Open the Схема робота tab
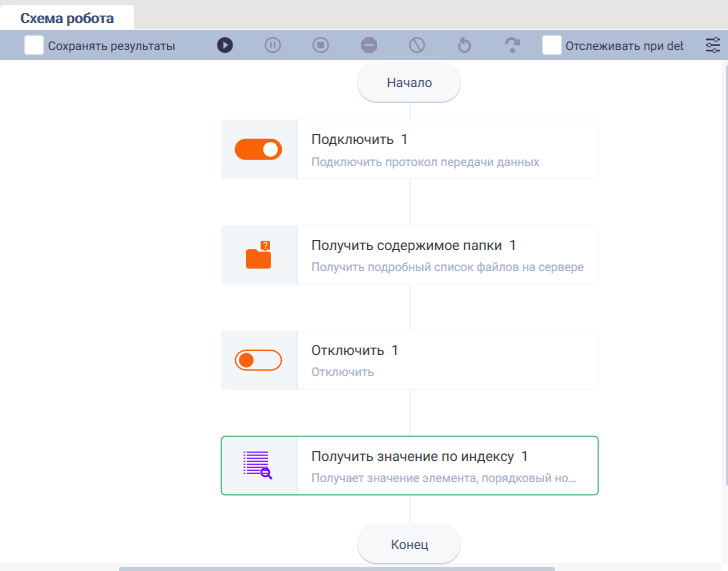Image resolution: width=728 pixels, height=571 pixels. point(67,18)
